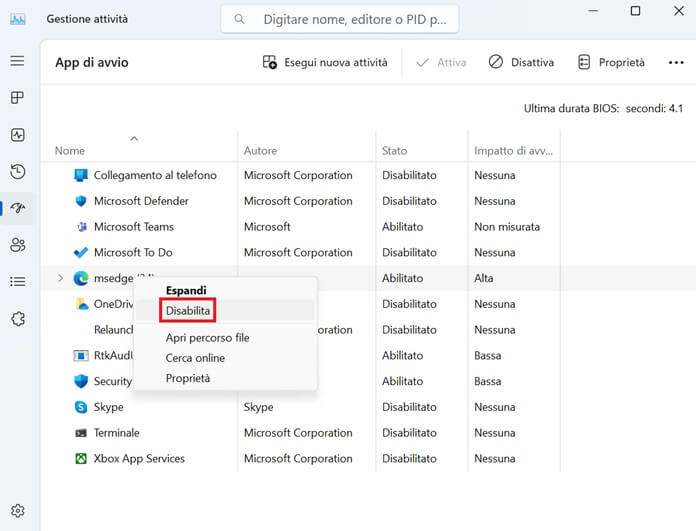This screenshot has height=531, width=696.
Task: Click Abilitato status in Microsoft Teams row
Action: [402, 226]
